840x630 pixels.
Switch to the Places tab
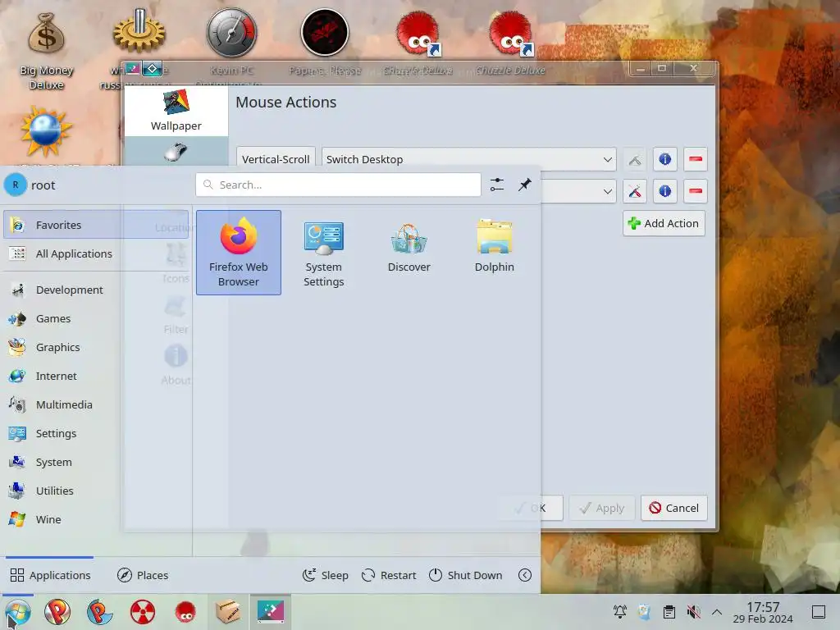(x=143, y=575)
